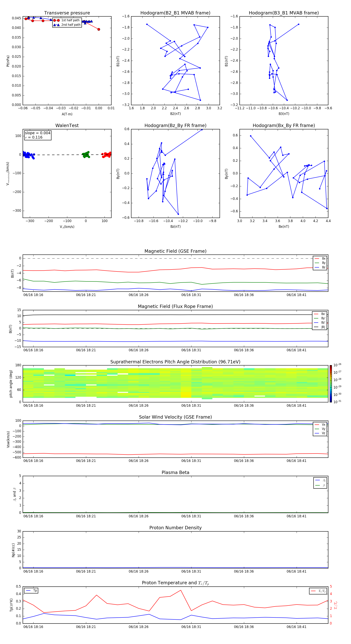
Task: Click the 'Np(#/cc)' axis label
Action: [13, 550]
